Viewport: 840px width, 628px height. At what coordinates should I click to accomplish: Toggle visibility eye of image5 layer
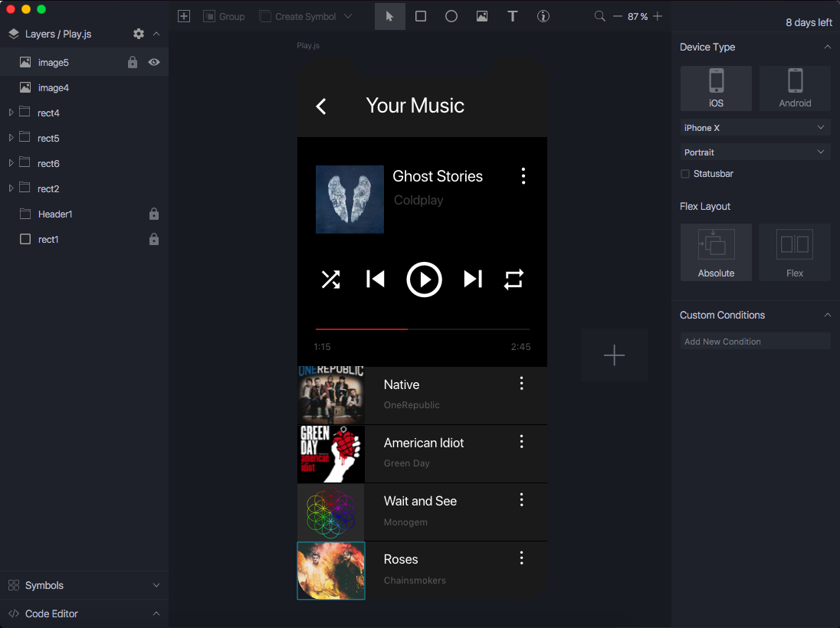coord(154,62)
